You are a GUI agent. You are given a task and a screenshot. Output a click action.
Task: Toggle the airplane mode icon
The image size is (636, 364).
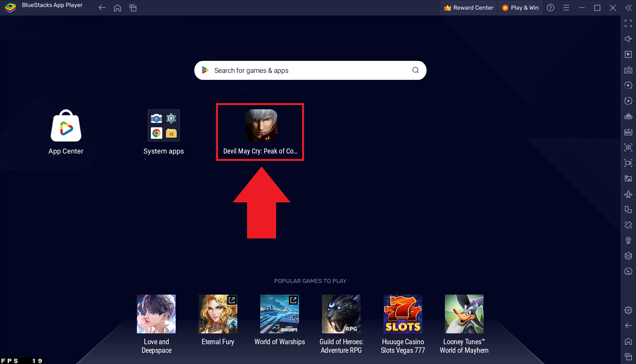pyautogui.click(x=628, y=194)
